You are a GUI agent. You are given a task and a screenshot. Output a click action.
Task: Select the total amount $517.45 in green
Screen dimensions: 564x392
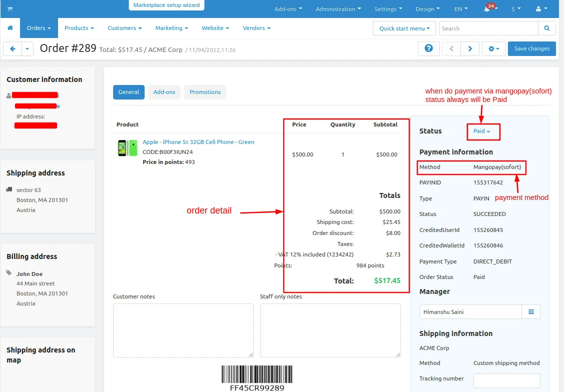pyautogui.click(x=387, y=280)
